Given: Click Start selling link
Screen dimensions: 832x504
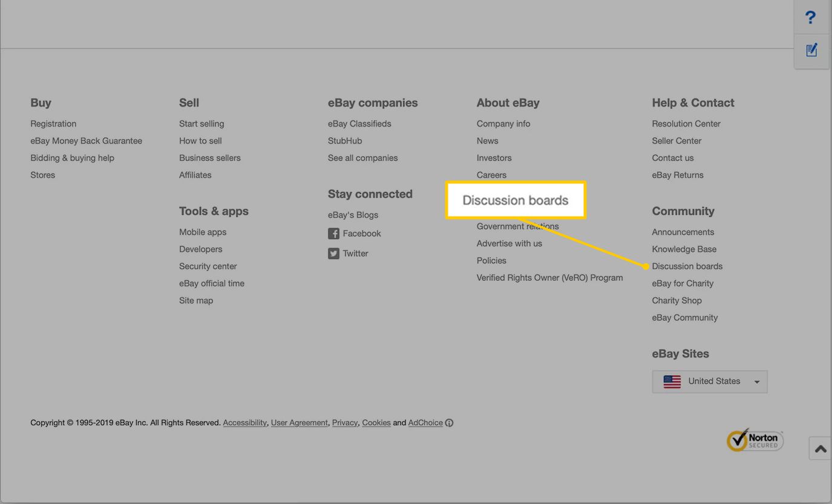Looking at the screenshot, I should 201,123.
